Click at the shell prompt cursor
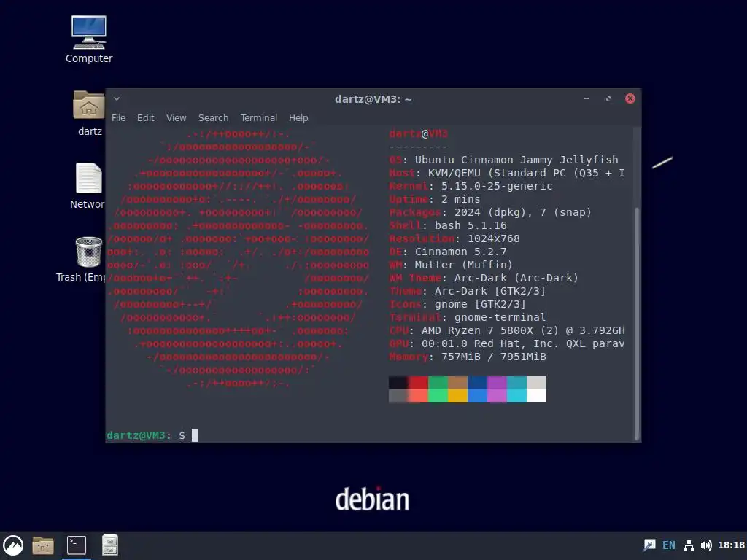The width and height of the screenshot is (747, 560). pyautogui.click(x=195, y=435)
